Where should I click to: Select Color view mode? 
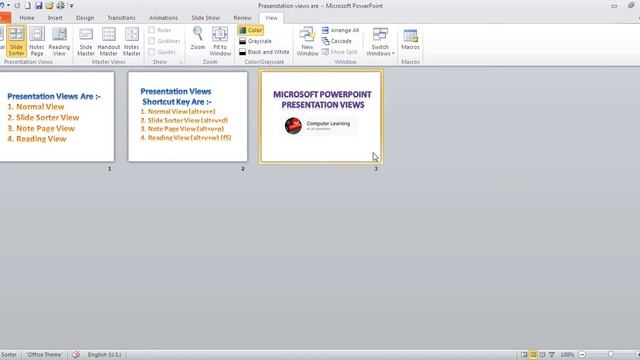point(251,30)
